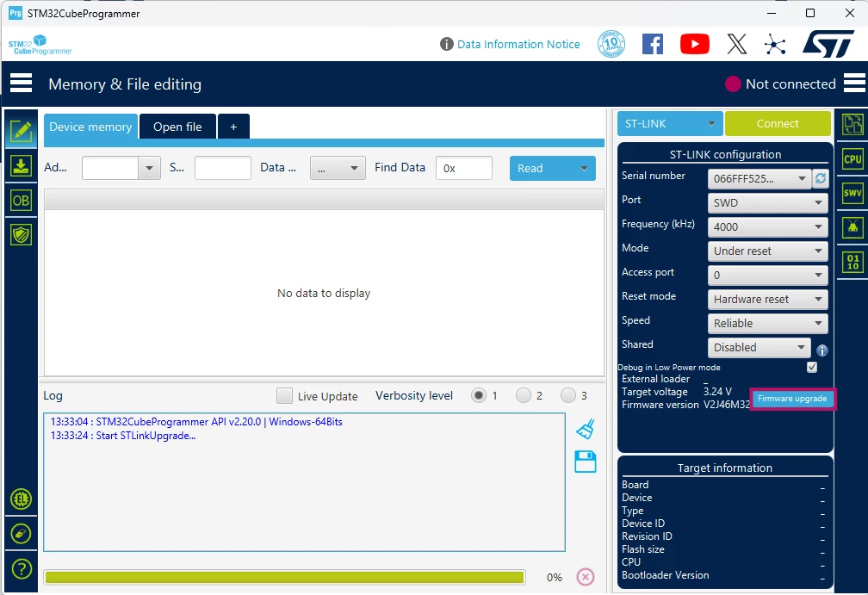
Task: Open the Mode Under reset dropdown
Action: (767, 251)
